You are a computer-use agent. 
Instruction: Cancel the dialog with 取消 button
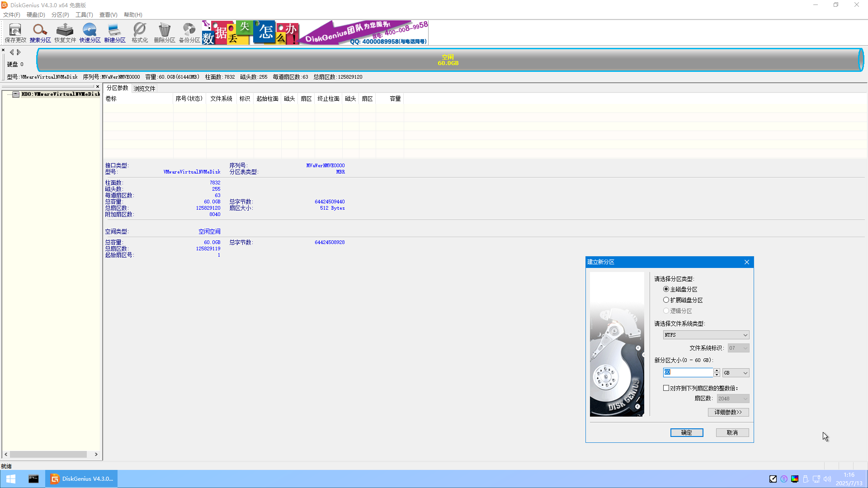pyautogui.click(x=732, y=433)
